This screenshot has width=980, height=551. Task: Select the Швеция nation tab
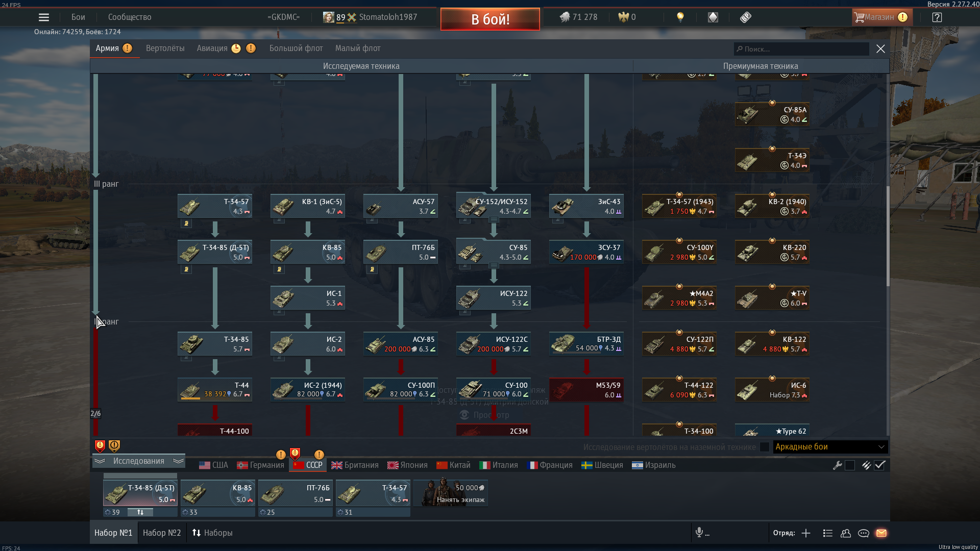[602, 465]
